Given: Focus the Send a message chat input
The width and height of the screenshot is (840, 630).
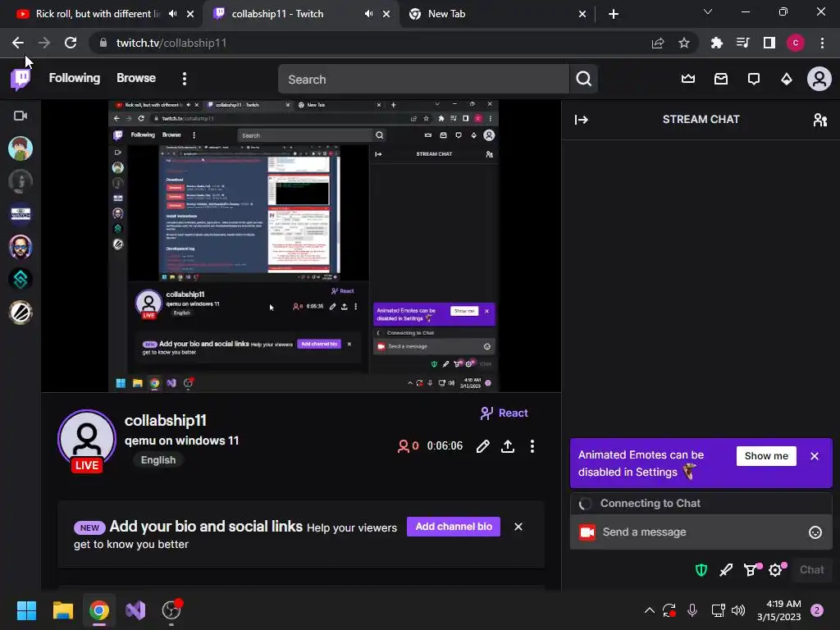Looking at the screenshot, I should click(701, 532).
